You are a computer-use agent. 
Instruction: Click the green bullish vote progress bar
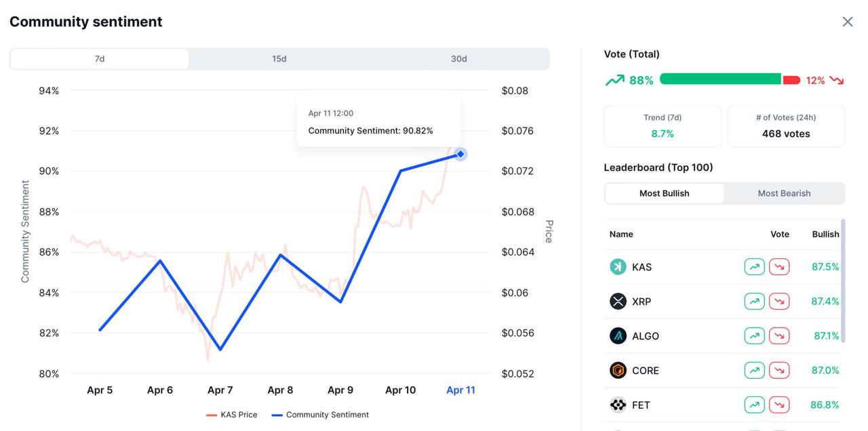coord(720,79)
